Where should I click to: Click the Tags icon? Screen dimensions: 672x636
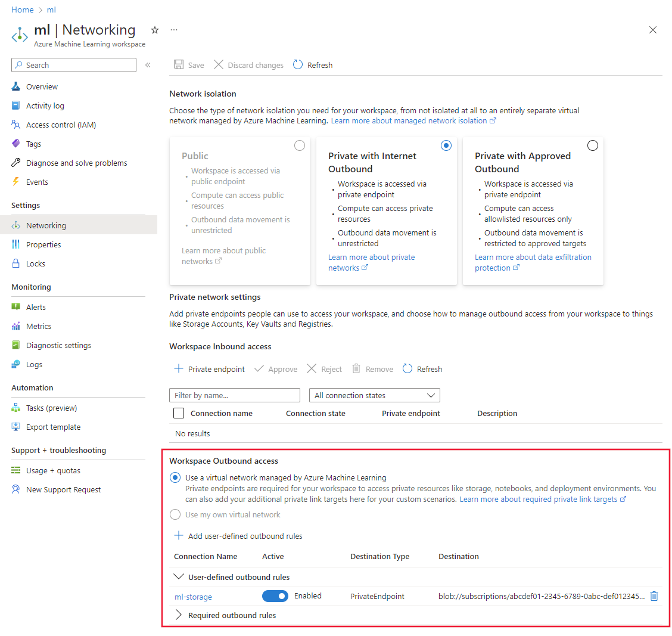coord(16,144)
